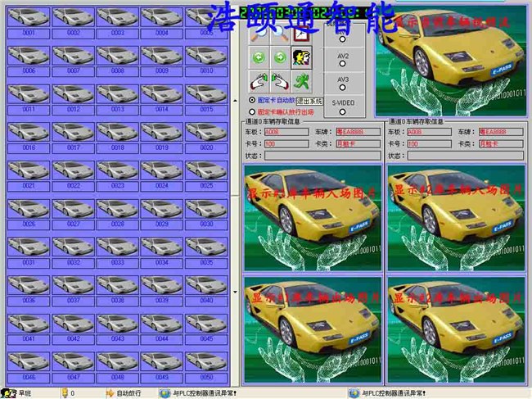Click slot number label 0012
Viewport: 532px width, 399px height.
pyautogui.click(x=74, y=109)
